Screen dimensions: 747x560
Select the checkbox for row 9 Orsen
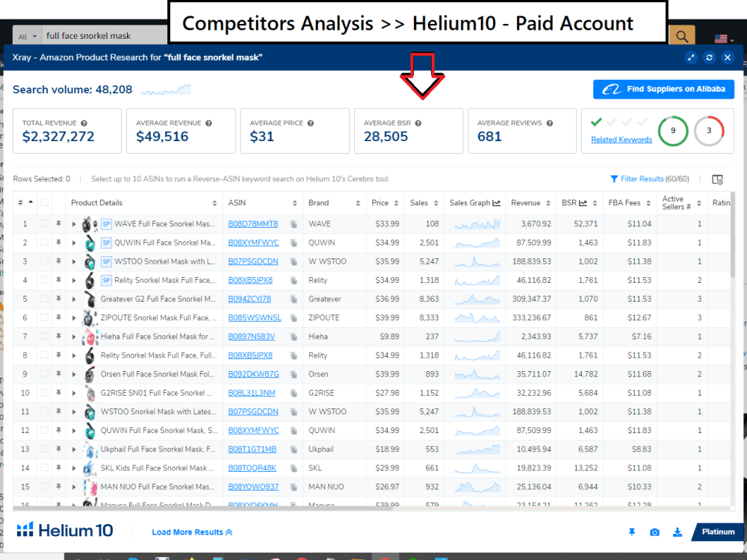(44, 374)
